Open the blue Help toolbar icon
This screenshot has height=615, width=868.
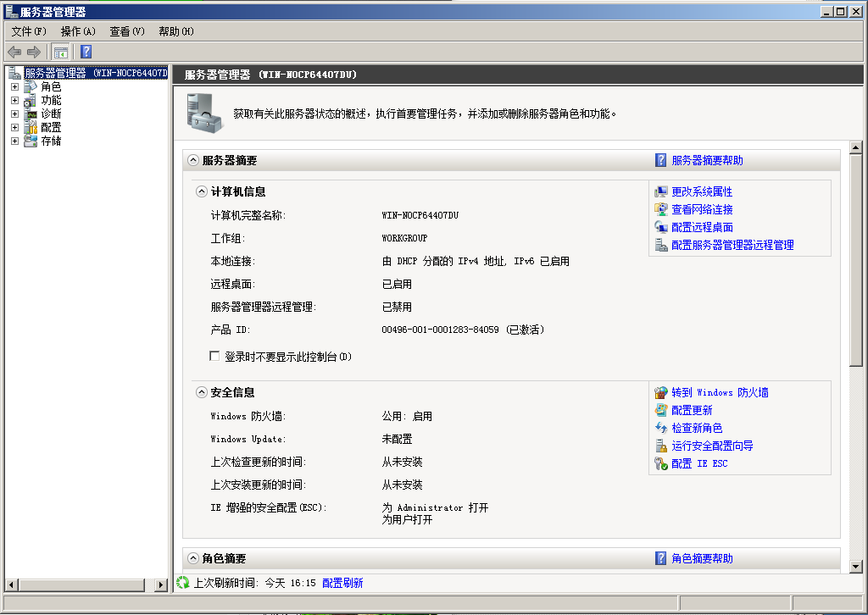[x=86, y=52]
